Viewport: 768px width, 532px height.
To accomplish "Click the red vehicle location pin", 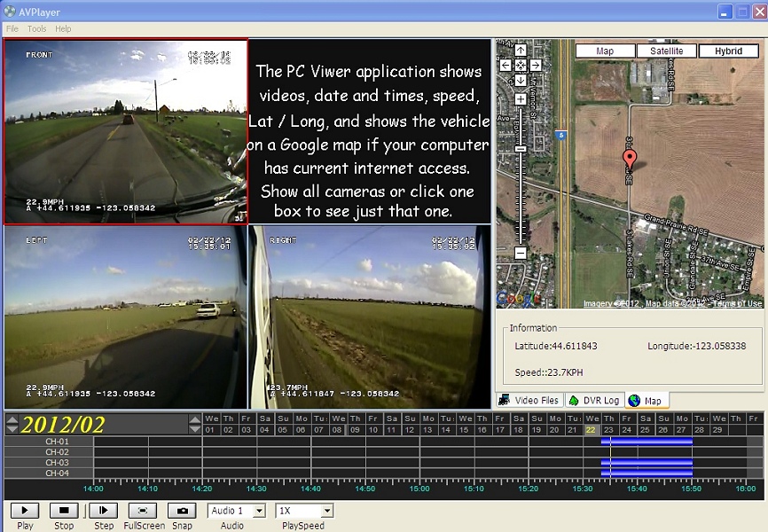I will (x=630, y=160).
